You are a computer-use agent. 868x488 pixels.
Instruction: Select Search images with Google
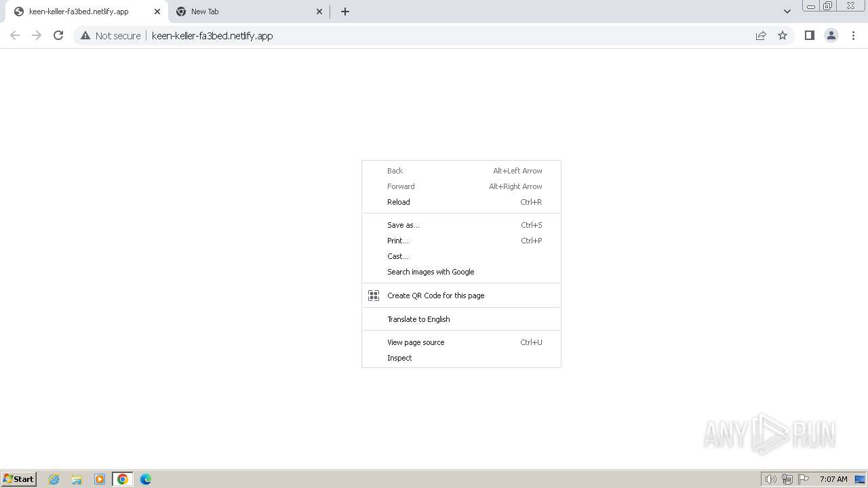pos(461,272)
